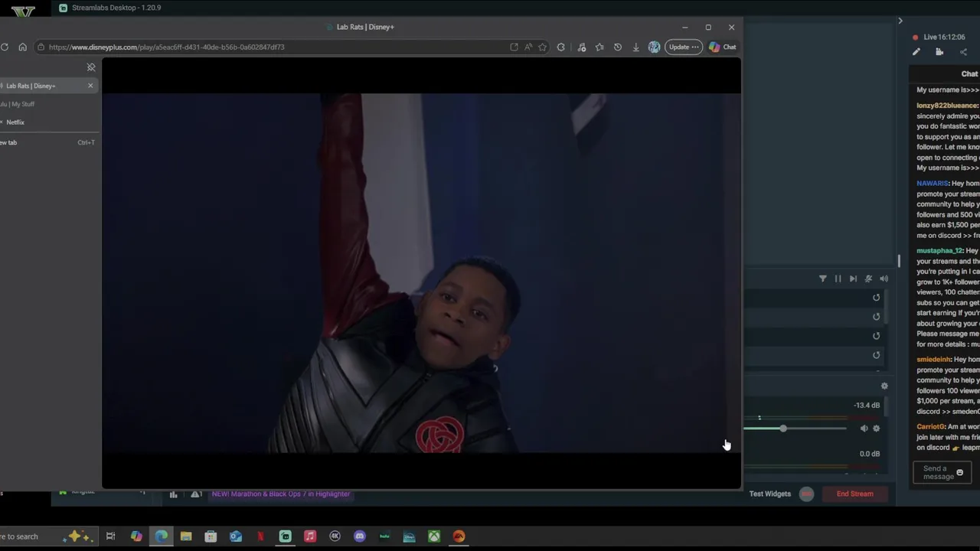Open browser Downloads panel
Image resolution: width=980 pixels, height=551 pixels.
point(635,47)
